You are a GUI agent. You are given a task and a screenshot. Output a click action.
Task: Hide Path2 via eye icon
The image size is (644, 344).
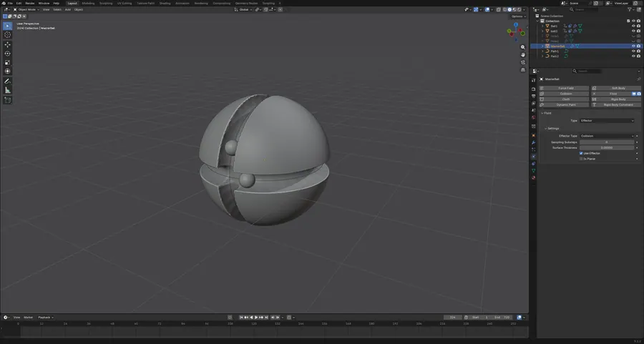click(x=633, y=56)
